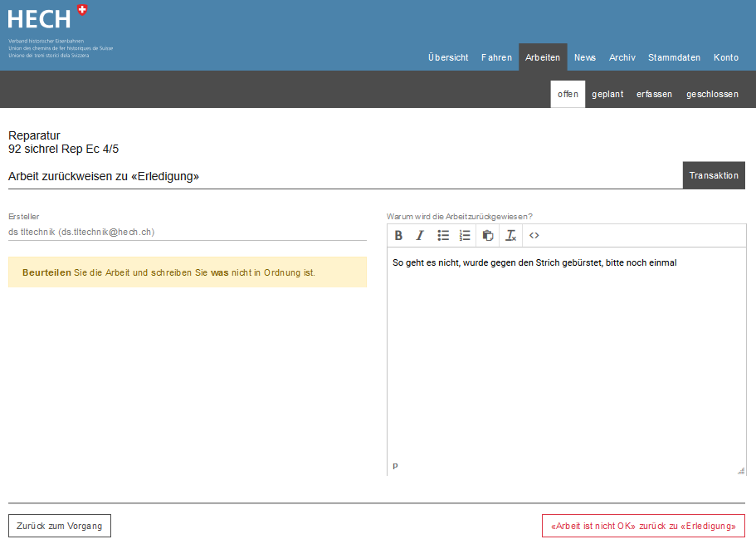The width and height of the screenshot is (756, 549).
Task: Open the Konto menu
Action: (725, 57)
